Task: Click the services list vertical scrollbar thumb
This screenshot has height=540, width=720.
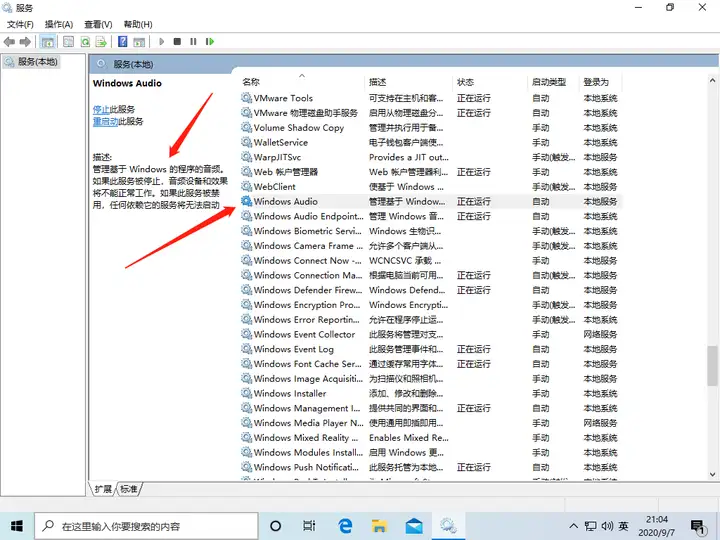Action: (712, 366)
